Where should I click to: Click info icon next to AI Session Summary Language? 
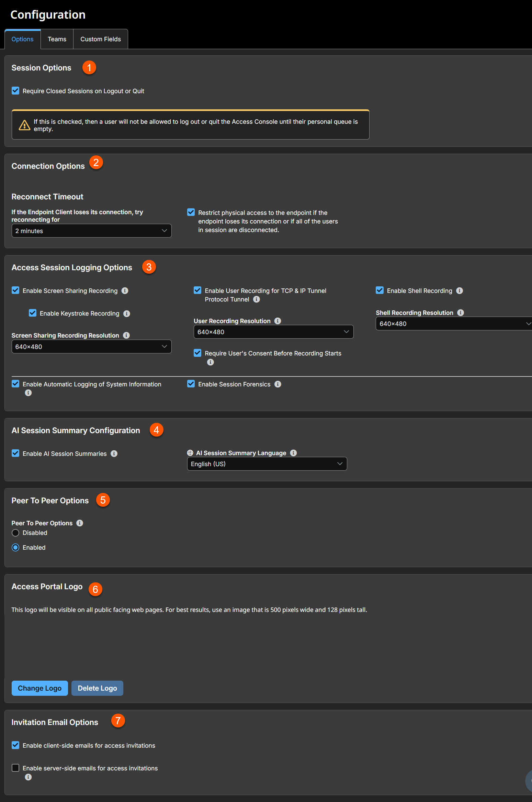[x=293, y=453]
